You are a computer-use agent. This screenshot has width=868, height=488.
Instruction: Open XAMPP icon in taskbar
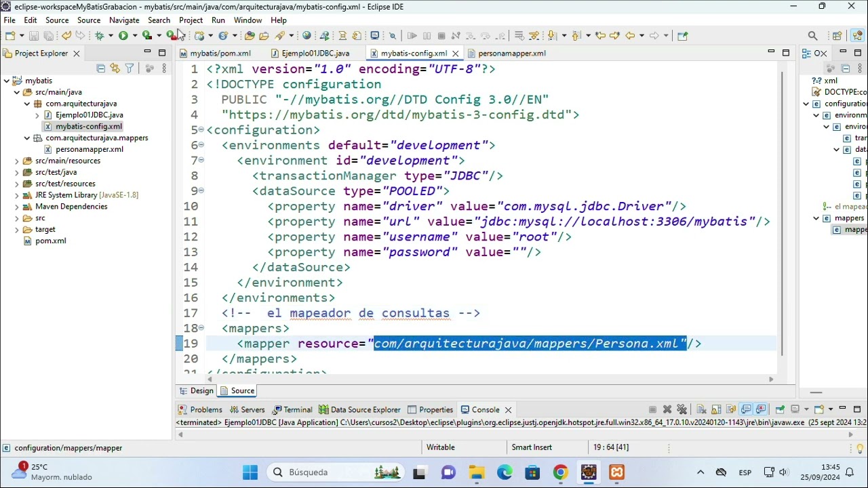pos(616,472)
